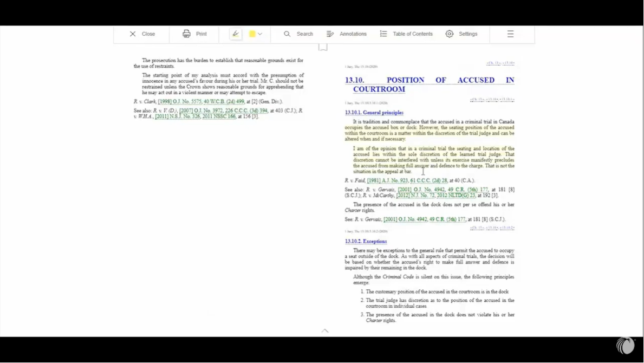Open the Annotations panel icon

(x=330, y=34)
